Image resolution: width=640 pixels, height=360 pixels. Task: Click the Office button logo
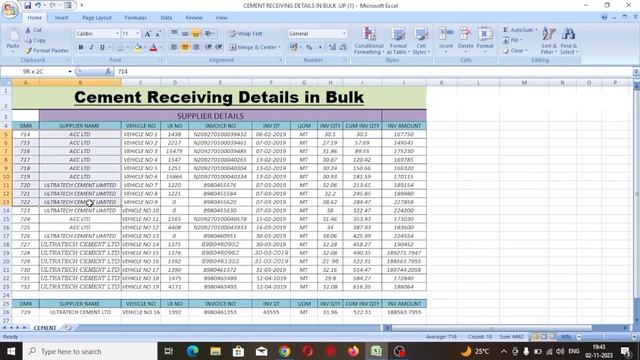(10, 9)
